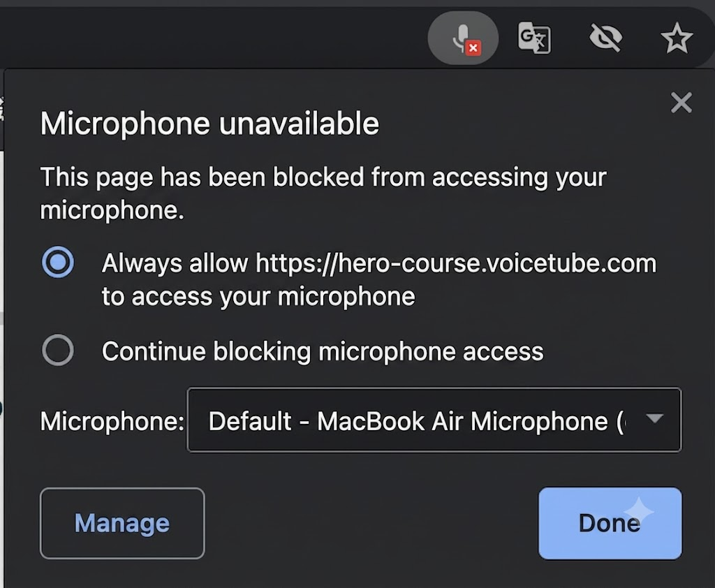Click the Microphone unavailable heading
The height and width of the screenshot is (588, 715).
pos(209,124)
